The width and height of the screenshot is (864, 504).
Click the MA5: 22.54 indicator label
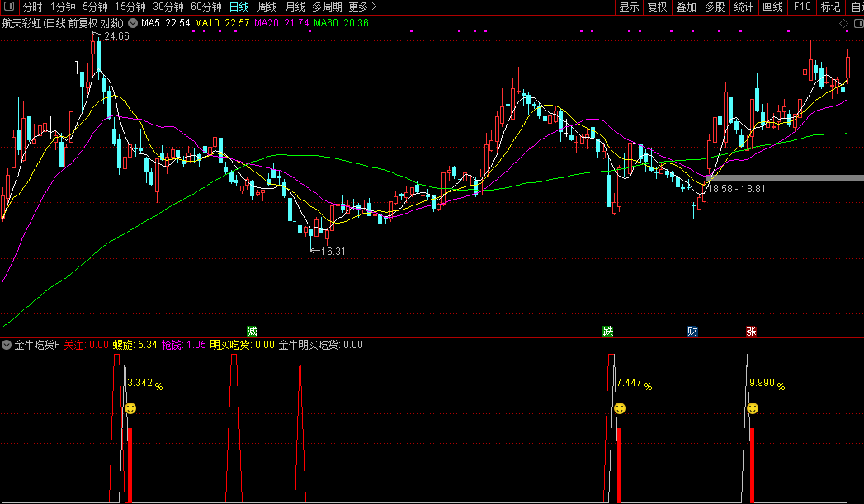click(x=165, y=23)
